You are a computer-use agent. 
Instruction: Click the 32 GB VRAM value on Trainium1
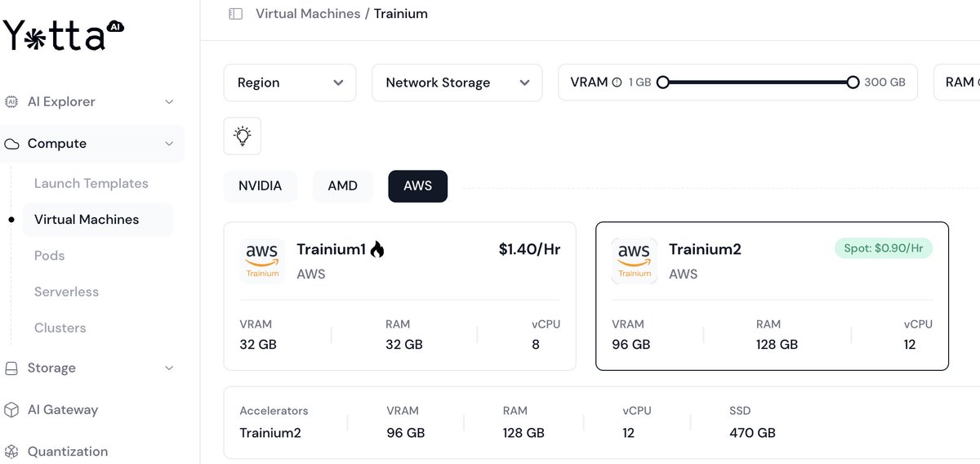(x=258, y=345)
